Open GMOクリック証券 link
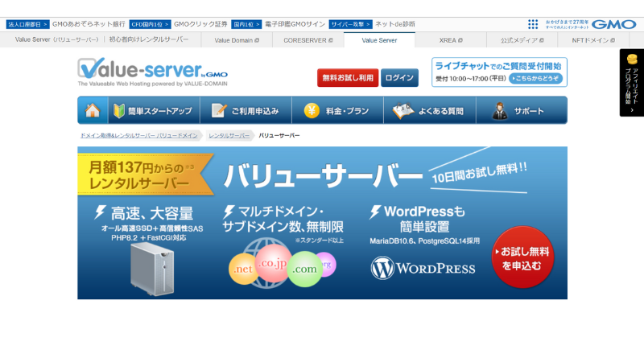Image resolution: width=644 pixels, height=362 pixels. pyautogui.click(x=200, y=24)
